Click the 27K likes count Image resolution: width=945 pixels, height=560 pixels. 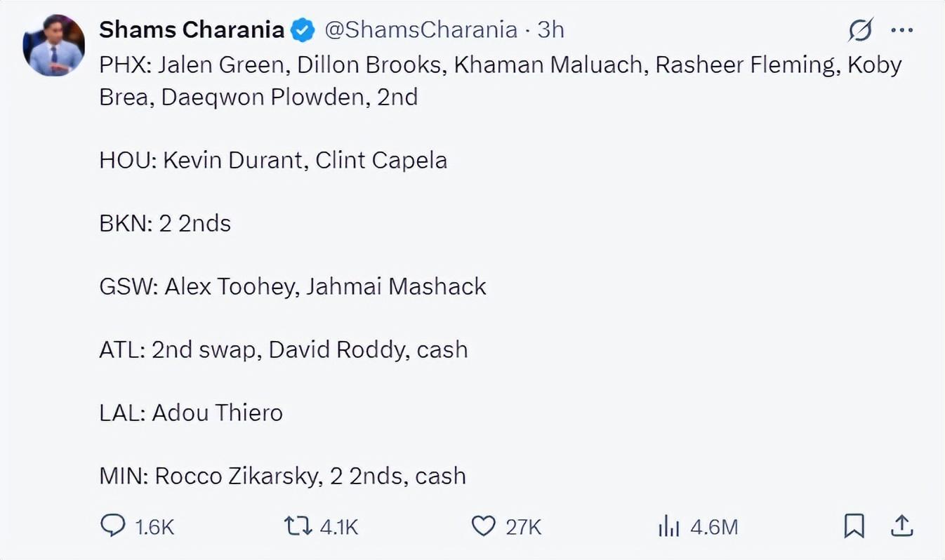pyautogui.click(x=523, y=526)
